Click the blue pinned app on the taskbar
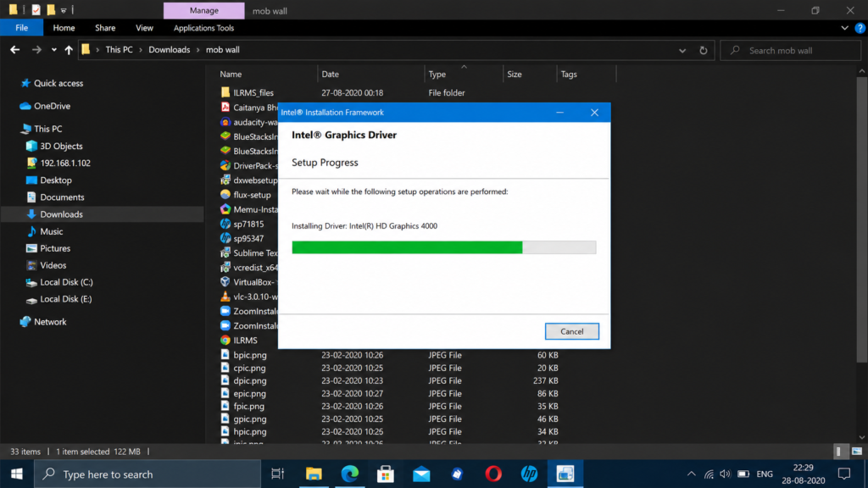This screenshot has height=488, width=868. [x=457, y=474]
